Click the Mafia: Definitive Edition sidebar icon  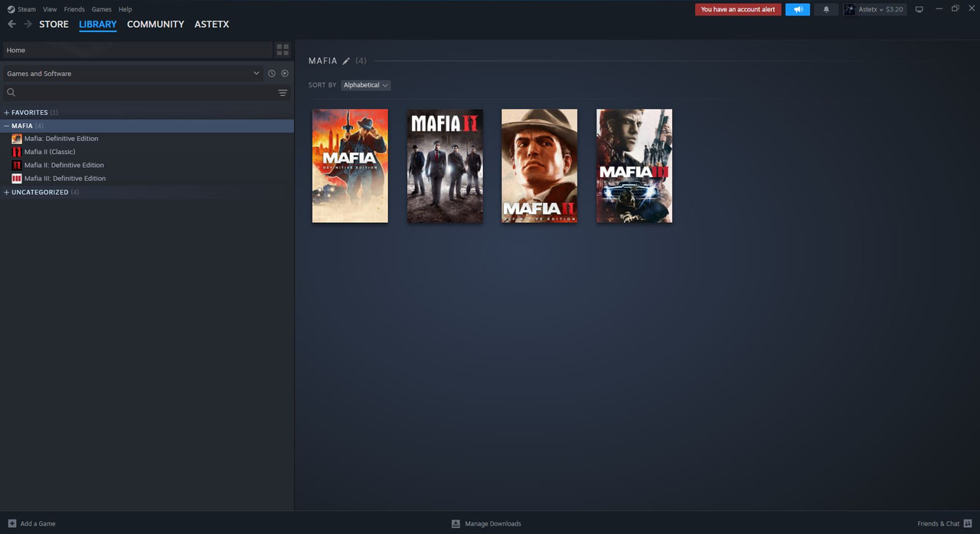coord(17,139)
